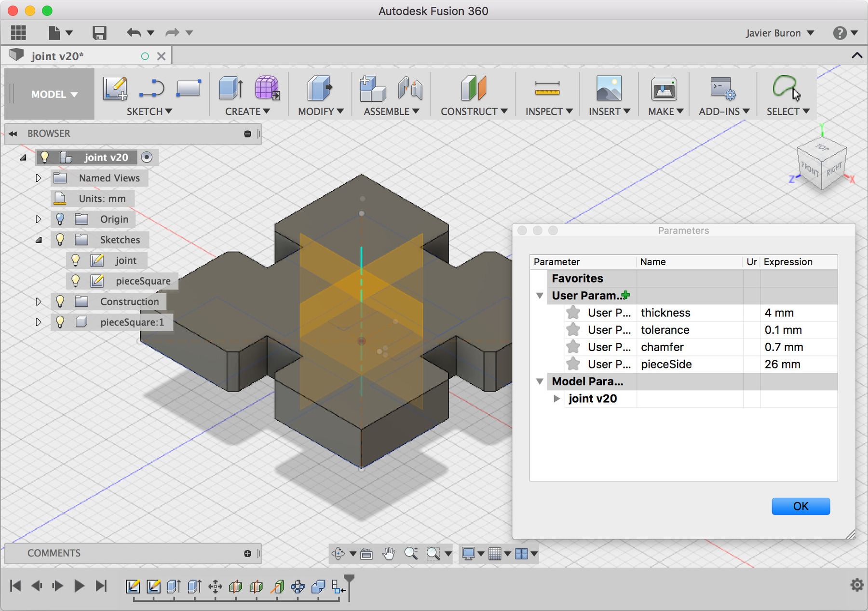Screen dimensions: 868x611
Task: Click the Redo arrow icon
Action: point(172,33)
